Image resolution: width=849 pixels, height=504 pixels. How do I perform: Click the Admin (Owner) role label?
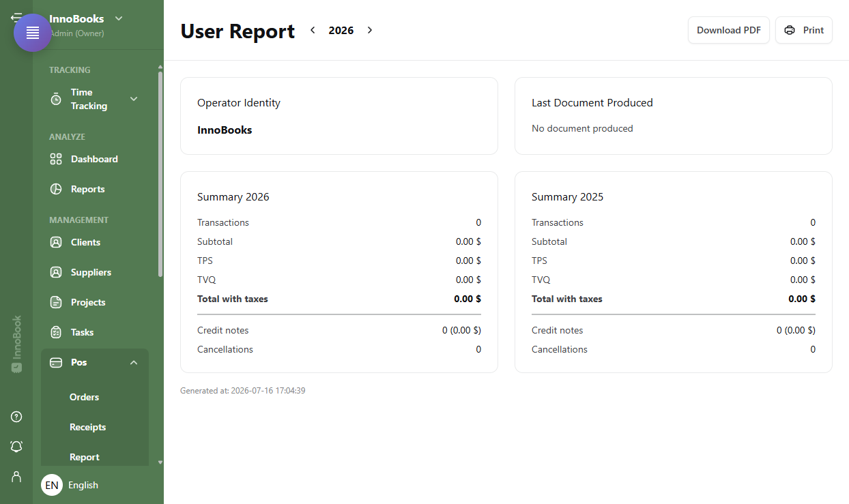(76, 33)
